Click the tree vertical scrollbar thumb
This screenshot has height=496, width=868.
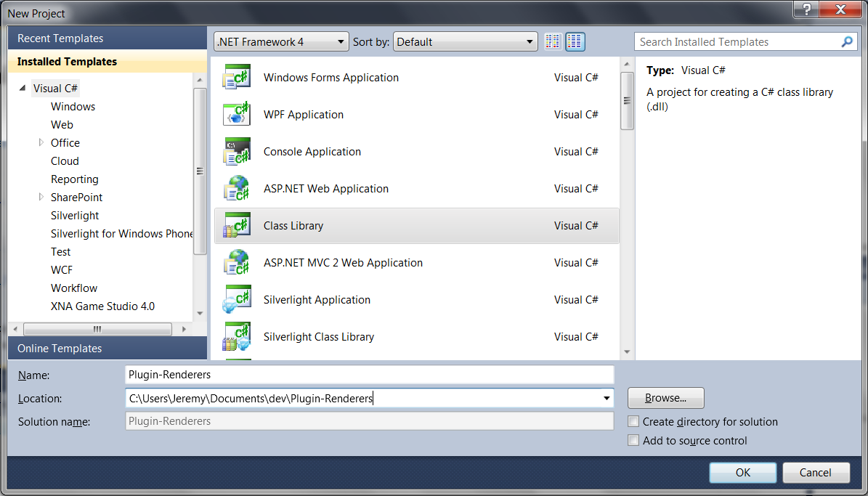pyautogui.click(x=200, y=171)
